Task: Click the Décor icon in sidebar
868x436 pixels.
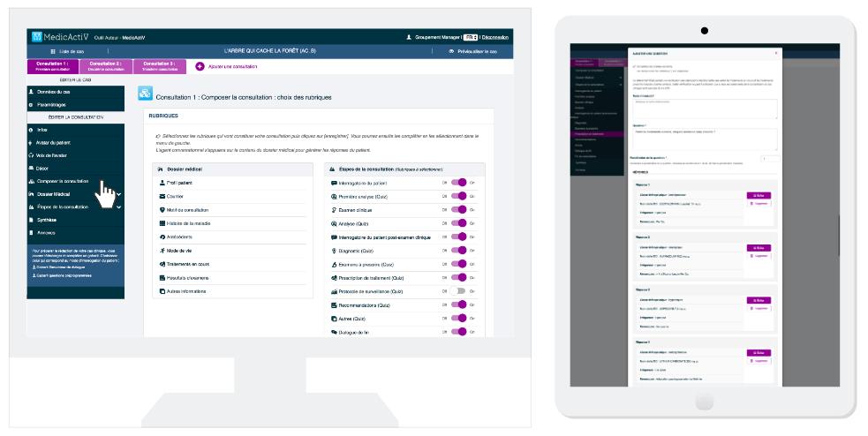Action: 31,169
